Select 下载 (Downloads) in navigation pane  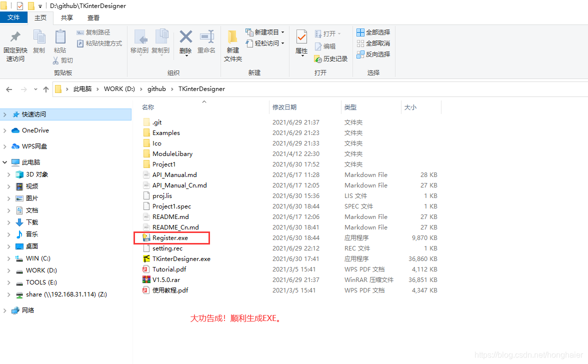tap(32, 222)
